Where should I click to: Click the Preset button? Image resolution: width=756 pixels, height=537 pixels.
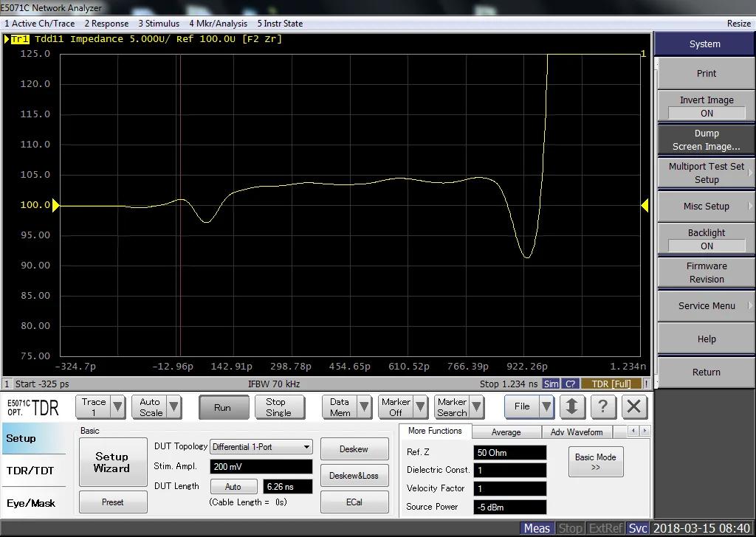(x=113, y=502)
